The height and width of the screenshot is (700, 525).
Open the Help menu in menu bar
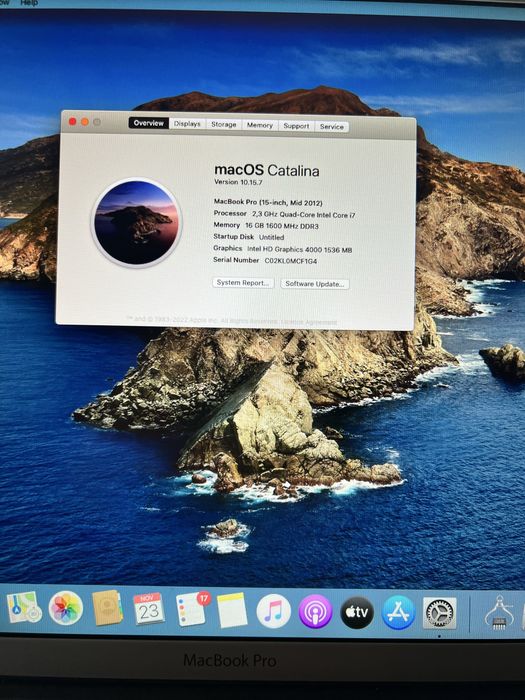click(x=29, y=3)
